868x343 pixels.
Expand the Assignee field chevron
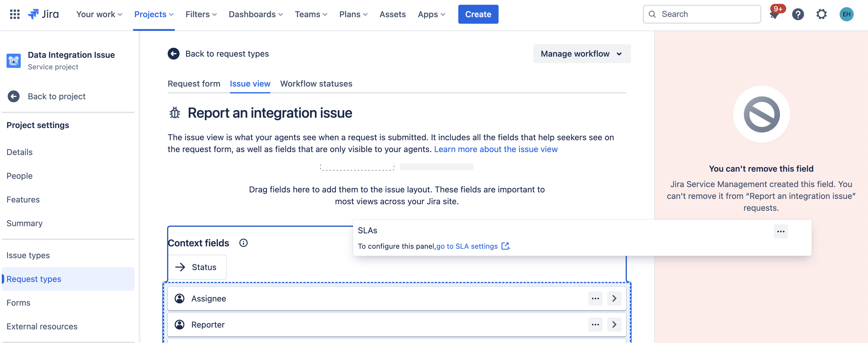point(614,299)
